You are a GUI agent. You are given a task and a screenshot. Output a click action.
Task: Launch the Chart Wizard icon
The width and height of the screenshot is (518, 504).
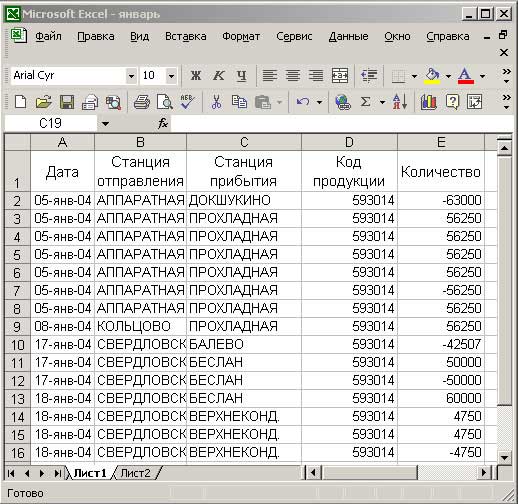pyautogui.click(x=428, y=102)
